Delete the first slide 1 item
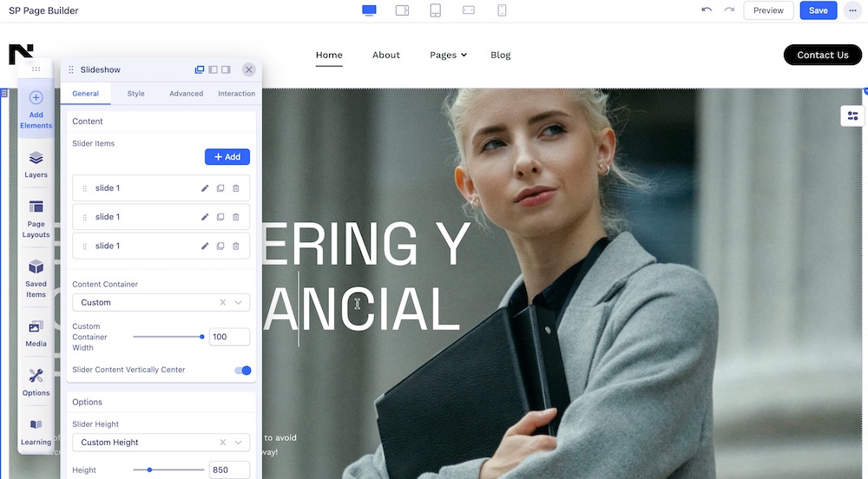The width and height of the screenshot is (868, 479). 236,188
